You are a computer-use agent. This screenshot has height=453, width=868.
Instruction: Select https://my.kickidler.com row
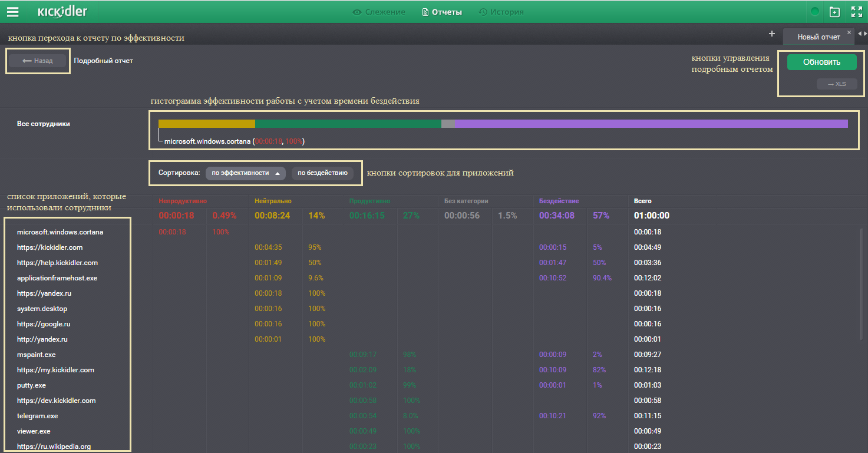[x=55, y=370]
